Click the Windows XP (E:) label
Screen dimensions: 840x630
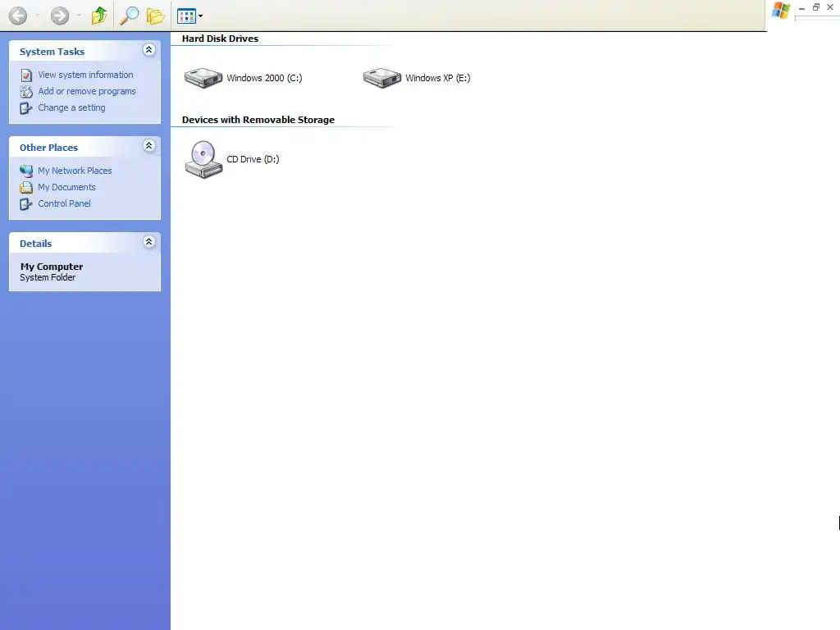[x=438, y=78]
